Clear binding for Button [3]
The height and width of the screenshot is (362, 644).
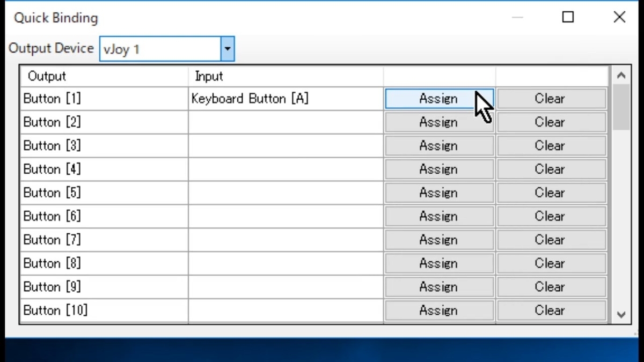551,146
